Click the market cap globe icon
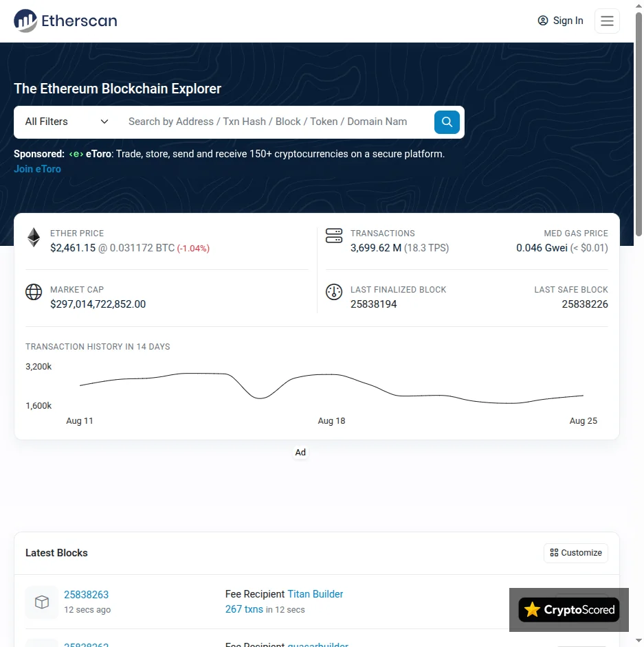 click(34, 292)
